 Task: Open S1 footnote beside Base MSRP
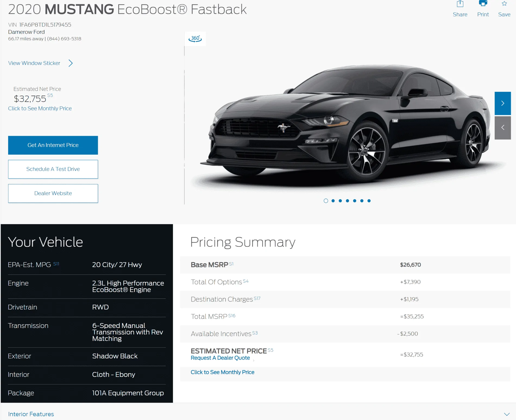(231, 264)
